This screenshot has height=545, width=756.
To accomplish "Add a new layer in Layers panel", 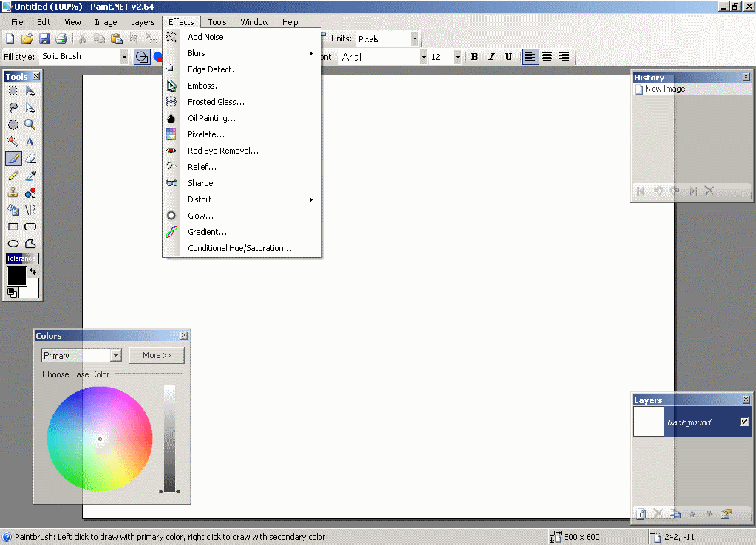I will (x=641, y=514).
